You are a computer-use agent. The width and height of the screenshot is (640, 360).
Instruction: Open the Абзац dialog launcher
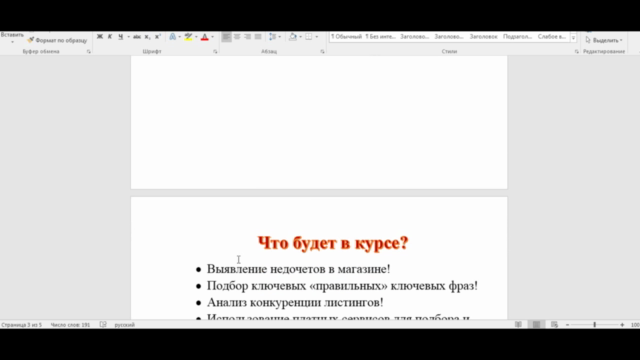click(x=322, y=52)
